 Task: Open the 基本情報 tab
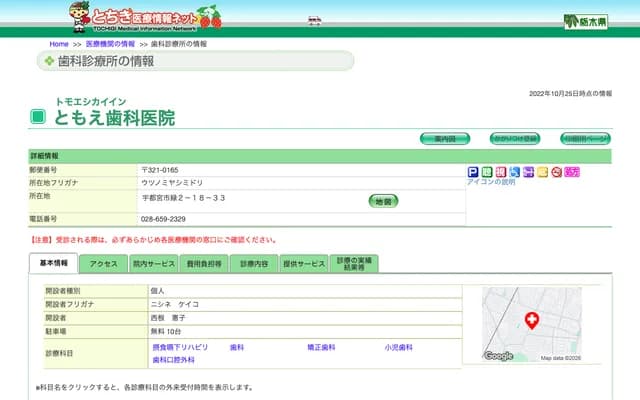(53, 263)
